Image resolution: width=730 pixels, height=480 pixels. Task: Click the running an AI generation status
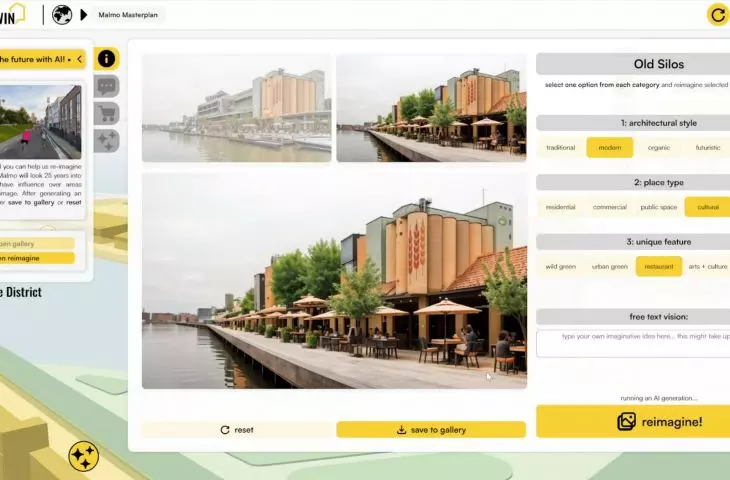click(x=658, y=398)
